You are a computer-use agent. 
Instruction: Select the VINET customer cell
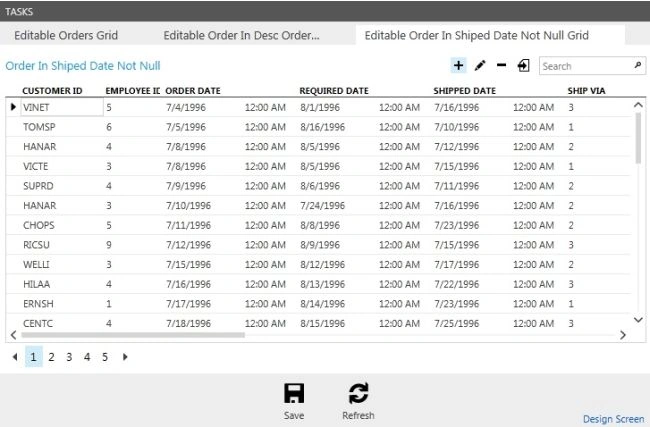pyautogui.click(x=62, y=107)
